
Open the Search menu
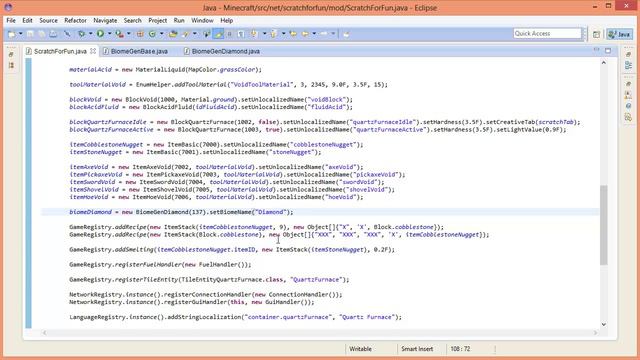coord(133,20)
